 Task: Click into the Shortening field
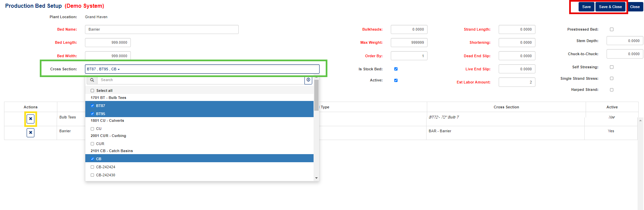pos(517,42)
